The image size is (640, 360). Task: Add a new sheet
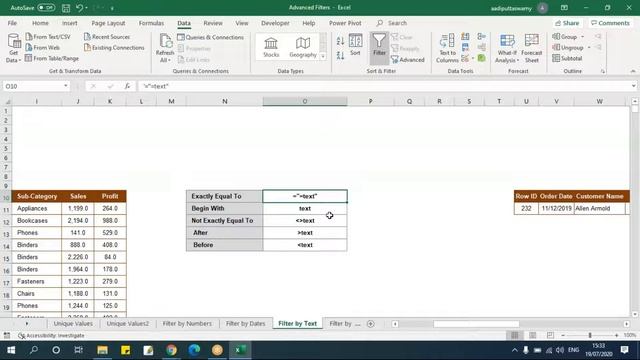point(371,324)
